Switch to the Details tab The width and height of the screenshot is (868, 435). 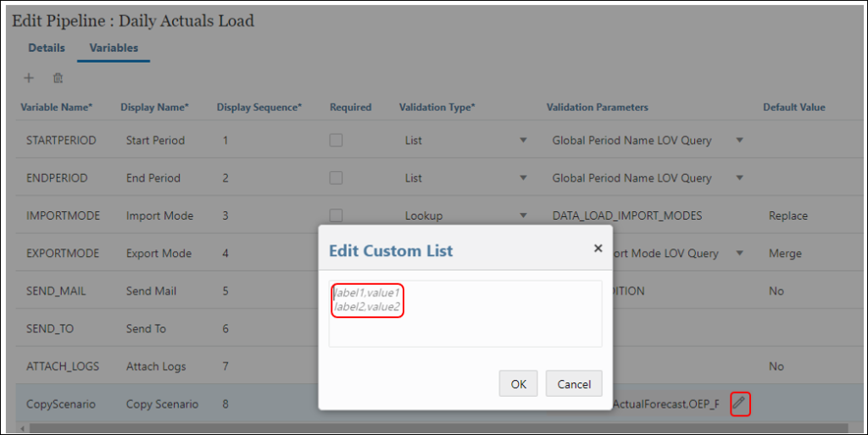(46, 47)
